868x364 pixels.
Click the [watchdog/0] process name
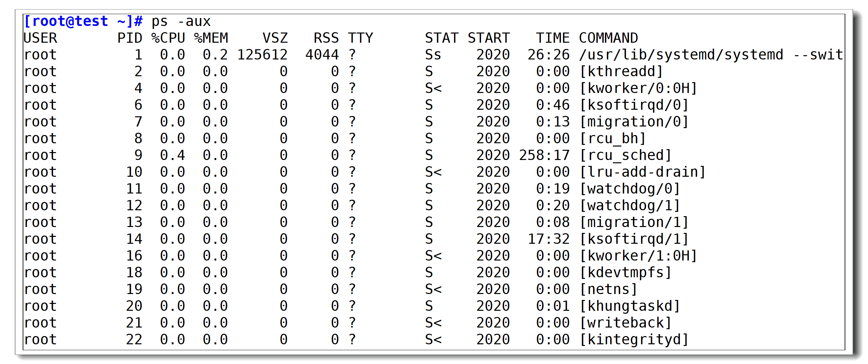pos(630,189)
